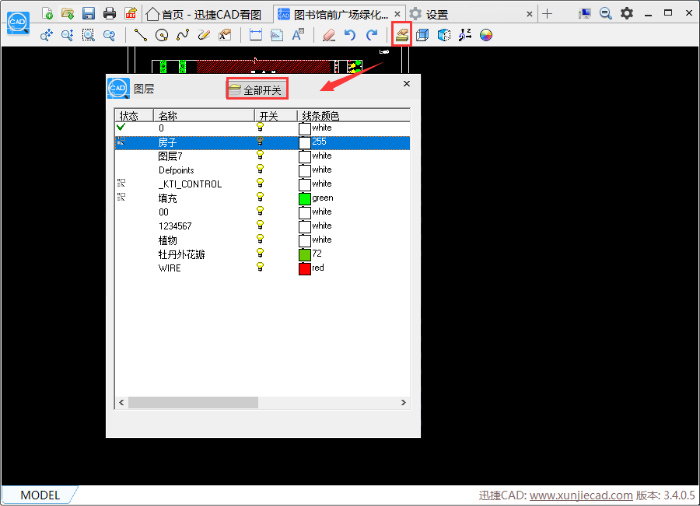This screenshot has width=700, height=506.
Task: Toggle light bulb for Defpoints layer
Action: point(262,170)
